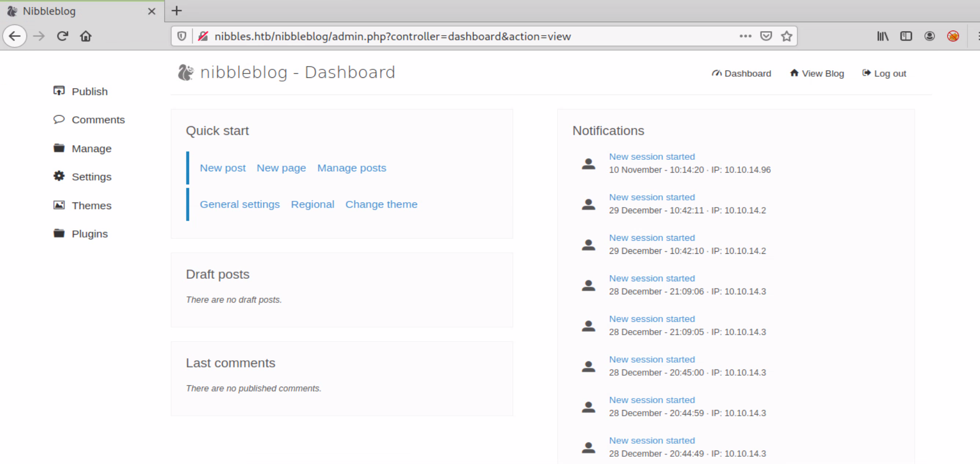Click the Settings gear icon

59,176
